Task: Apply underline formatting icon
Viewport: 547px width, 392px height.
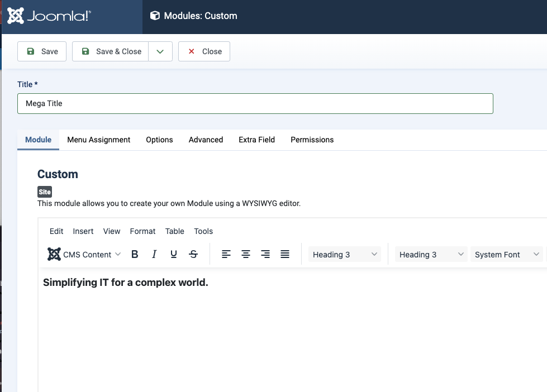Action: coord(174,255)
